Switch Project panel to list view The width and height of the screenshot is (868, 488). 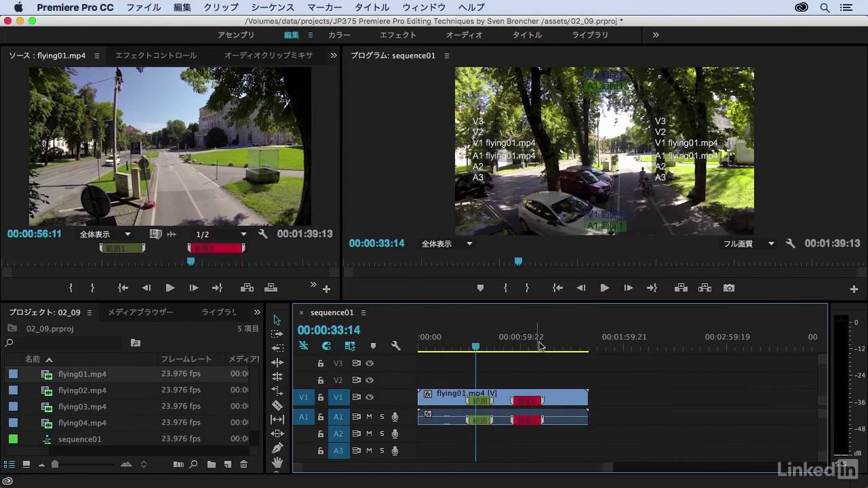(x=9, y=464)
